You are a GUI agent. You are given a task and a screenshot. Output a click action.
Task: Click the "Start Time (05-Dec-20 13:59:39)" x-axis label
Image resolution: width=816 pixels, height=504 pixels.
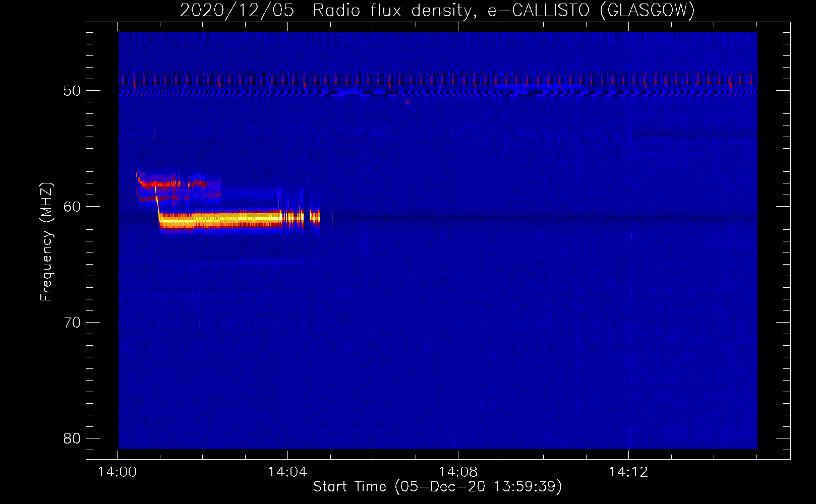437,487
